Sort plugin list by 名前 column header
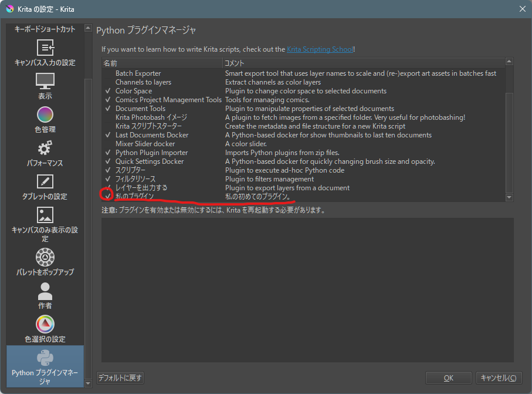This screenshot has width=532, height=394. [162, 63]
